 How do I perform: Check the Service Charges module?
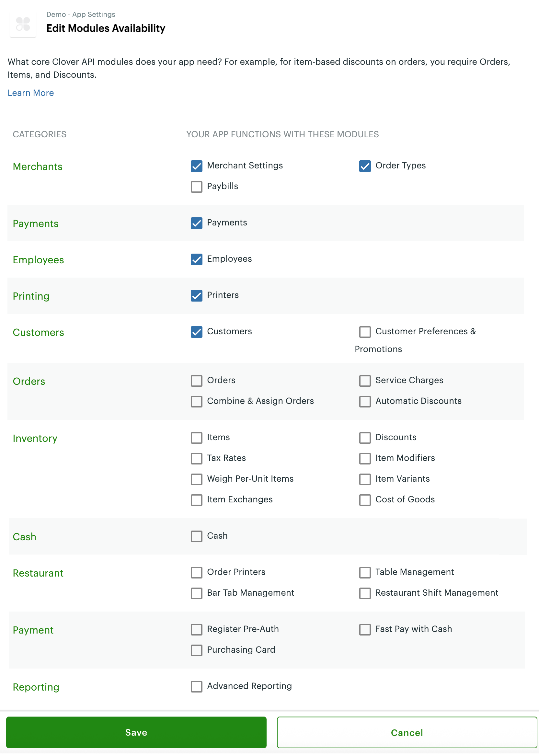click(x=365, y=381)
